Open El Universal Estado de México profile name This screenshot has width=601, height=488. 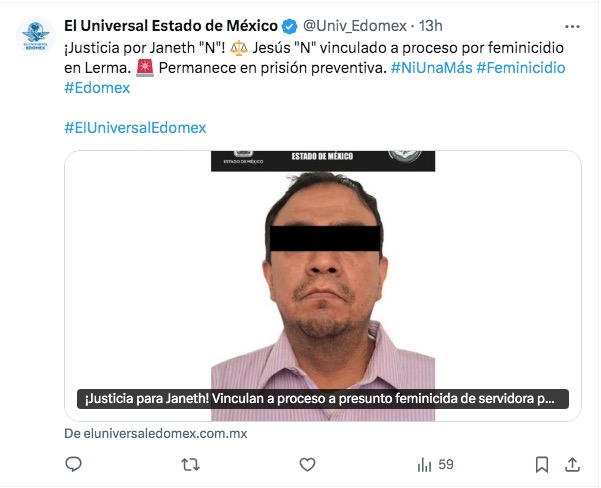(x=171, y=26)
